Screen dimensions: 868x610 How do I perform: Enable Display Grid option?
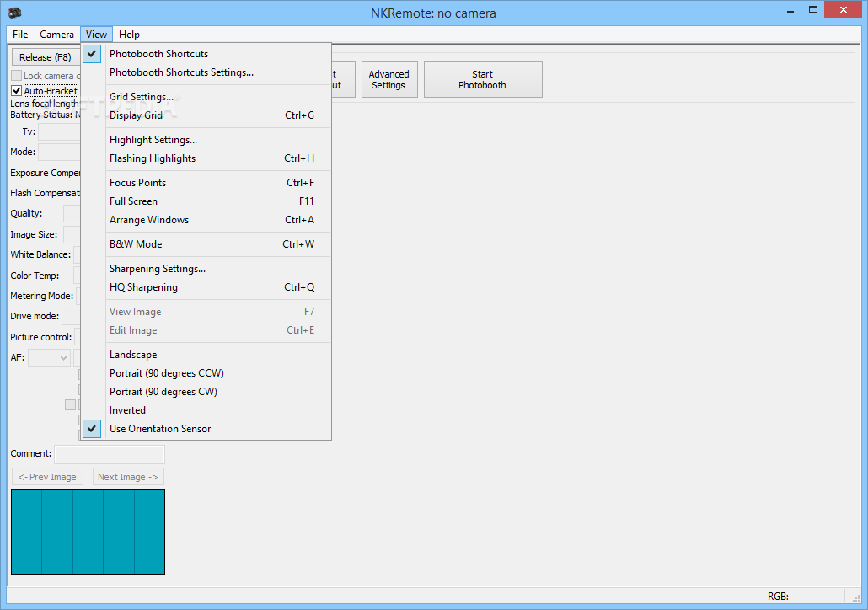coord(206,115)
